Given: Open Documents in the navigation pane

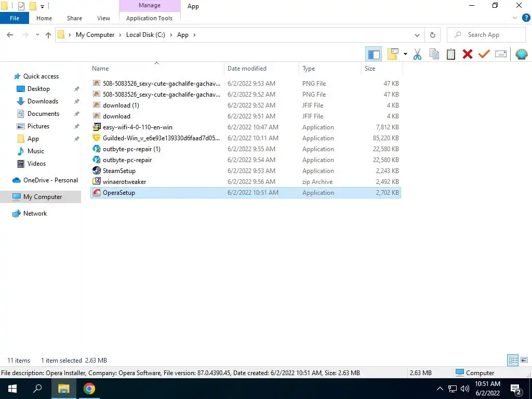Looking at the screenshot, I should tap(43, 114).
